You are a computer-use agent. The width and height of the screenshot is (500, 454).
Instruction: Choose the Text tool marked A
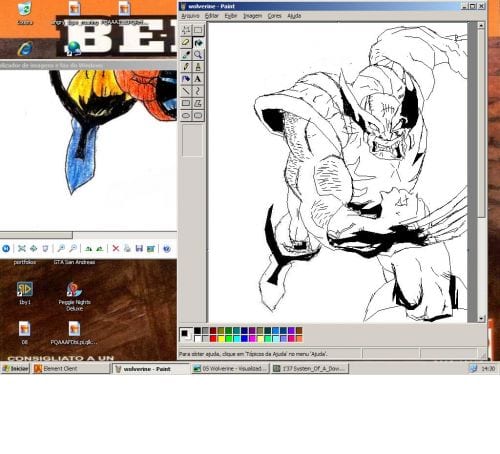198,79
